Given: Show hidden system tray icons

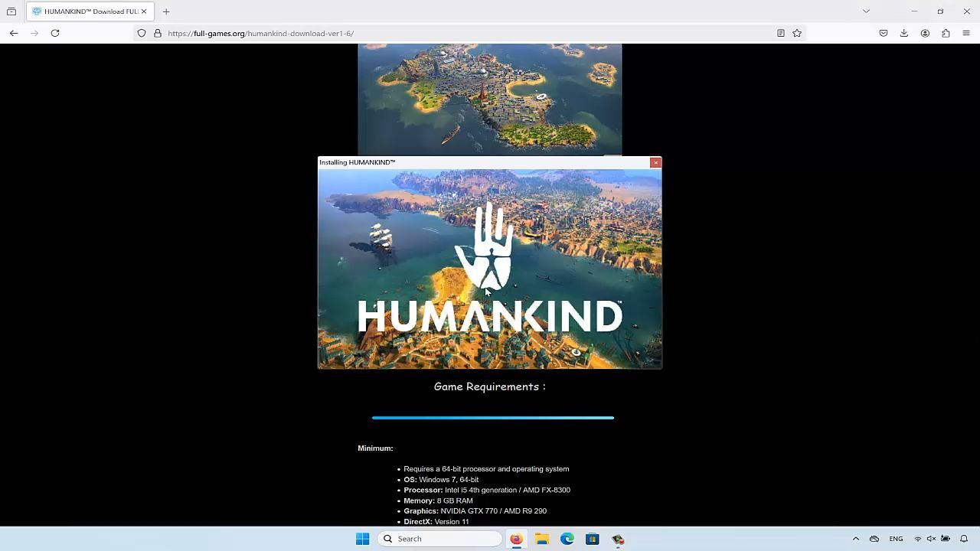Looking at the screenshot, I should click(856, 539).
